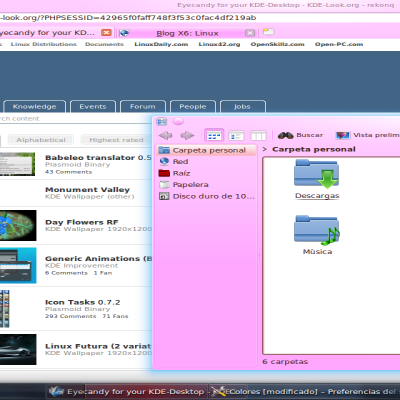Click 6 carpetas status bar text
This screenshot has width=400, height=400.
pyautogui.click(x=285, y=362)
